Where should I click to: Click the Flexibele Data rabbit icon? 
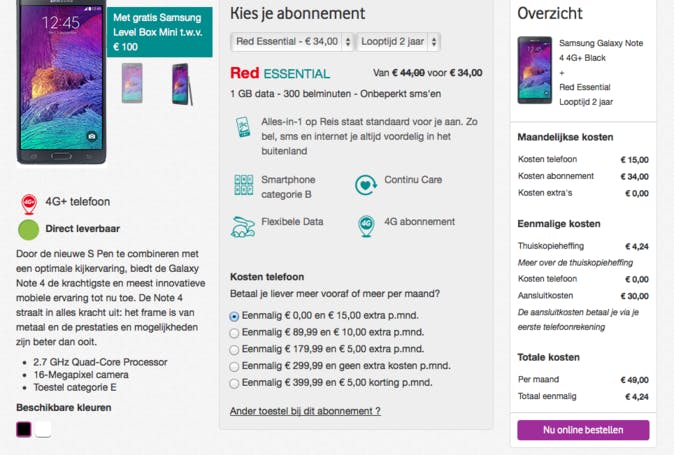[x=243, y=226]
